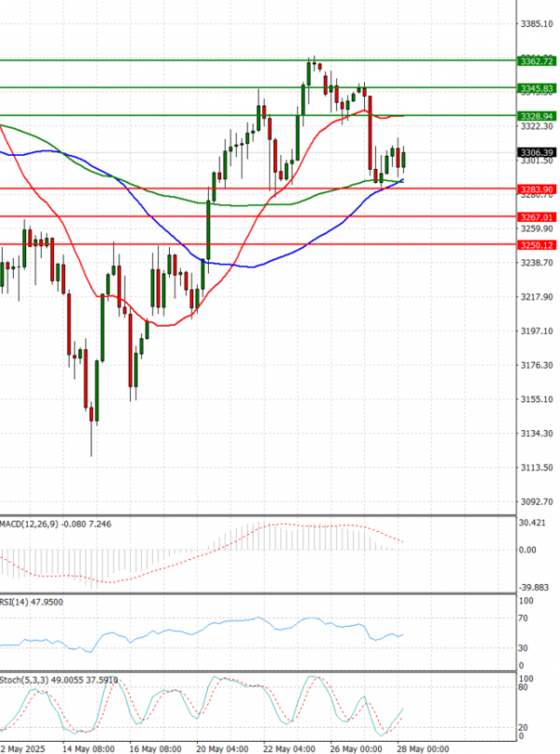Click the 3267.01 red support label

point(537,217)
